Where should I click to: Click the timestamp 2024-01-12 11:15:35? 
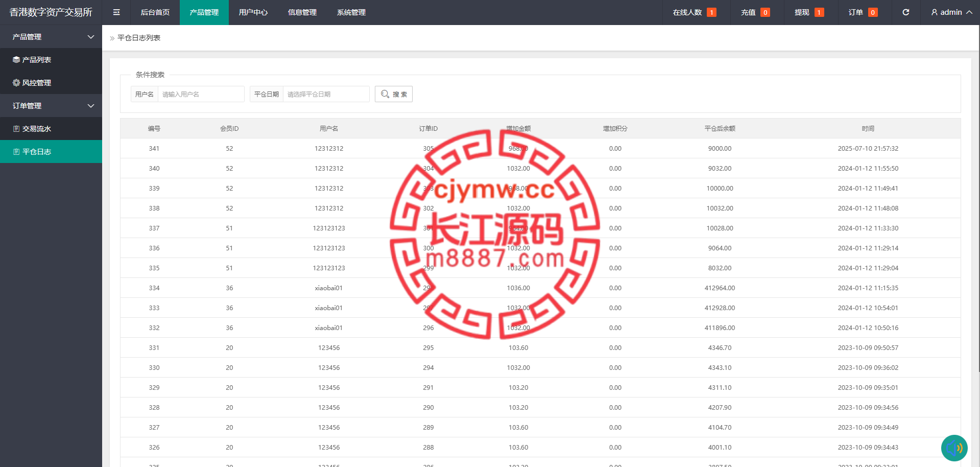(x=868, y=288)
